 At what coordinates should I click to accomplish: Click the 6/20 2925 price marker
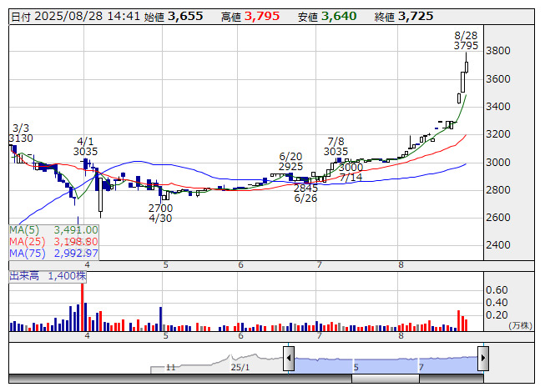[290, 162]
